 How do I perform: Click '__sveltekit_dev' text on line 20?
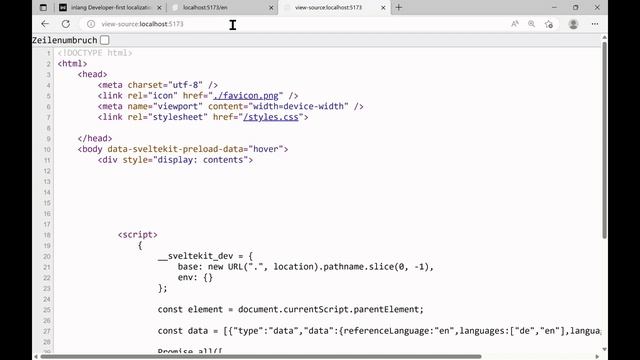196,256
